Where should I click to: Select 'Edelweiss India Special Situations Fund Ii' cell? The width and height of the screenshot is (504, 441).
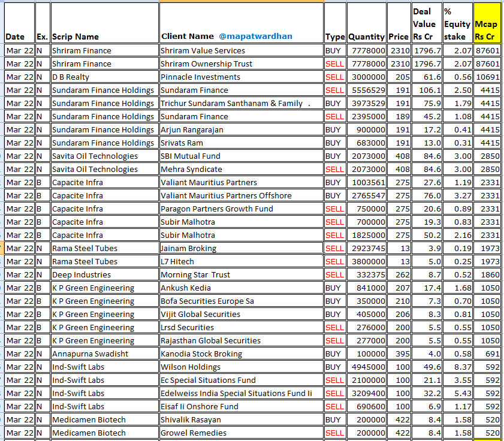[242, 393]
